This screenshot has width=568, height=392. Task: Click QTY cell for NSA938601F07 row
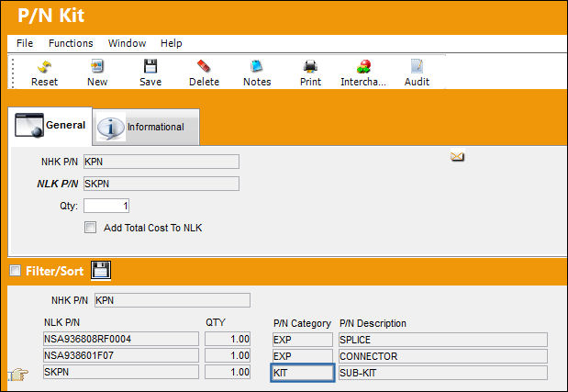pyautogui.click(x=228, y=355)
